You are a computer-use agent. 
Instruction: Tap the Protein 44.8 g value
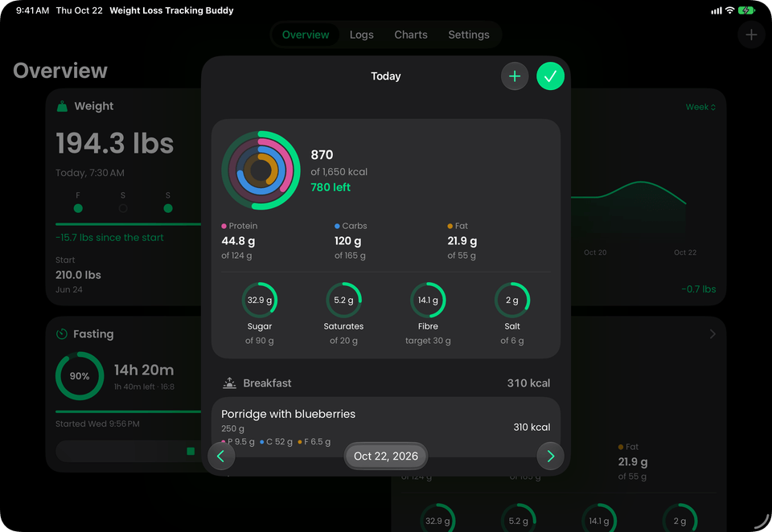pyautogui.click(x=238, y=240)
